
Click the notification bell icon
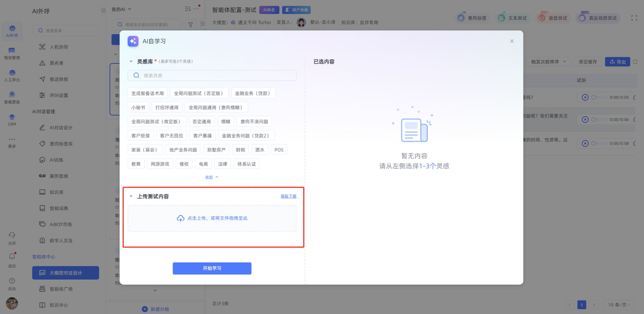click(12, 256)
